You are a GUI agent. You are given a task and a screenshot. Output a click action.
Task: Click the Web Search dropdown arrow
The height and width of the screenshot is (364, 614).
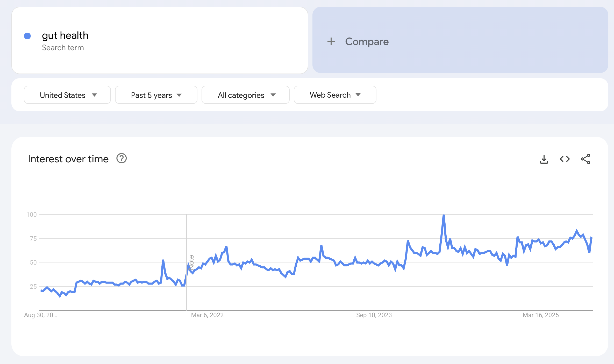point(358,95)
